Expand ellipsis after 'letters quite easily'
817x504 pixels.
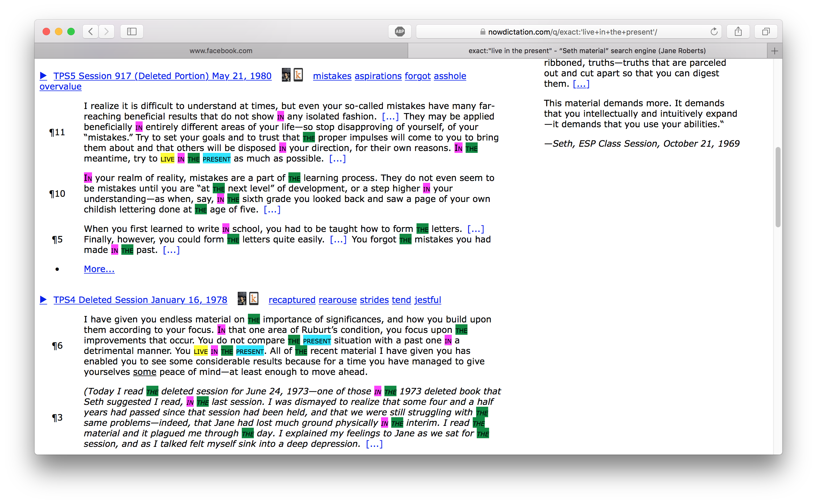click(338, 240)
